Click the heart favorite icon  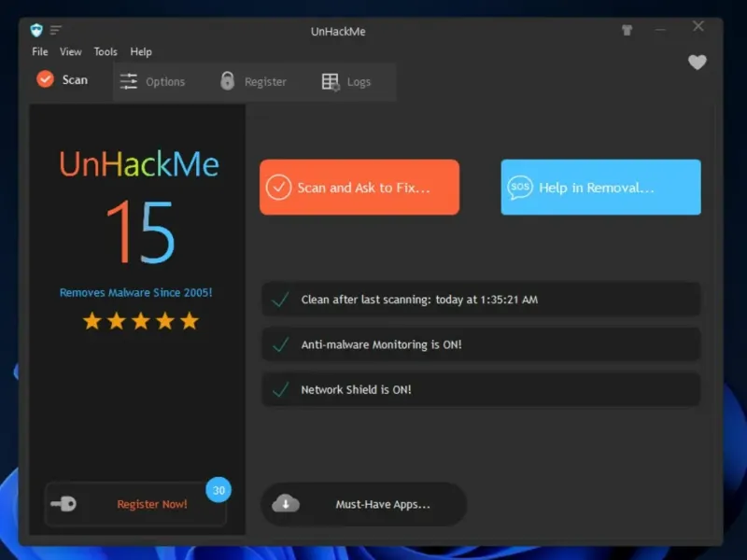point(697,62)
